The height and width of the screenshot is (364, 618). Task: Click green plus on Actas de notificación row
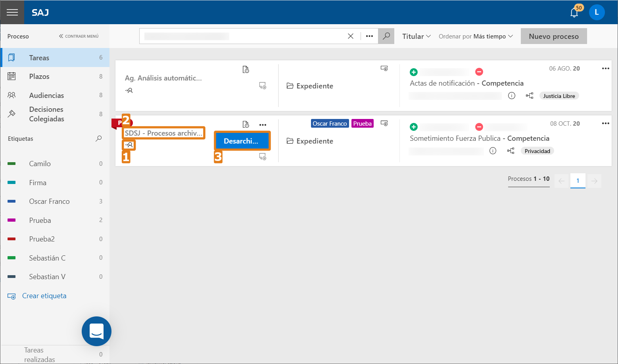pyautogui.click(x=414, y=72)
